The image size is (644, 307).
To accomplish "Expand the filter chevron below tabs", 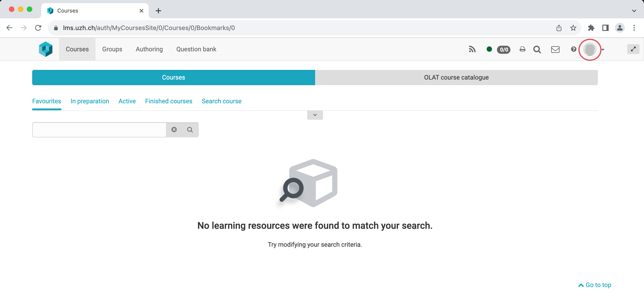I will (315, 115).
